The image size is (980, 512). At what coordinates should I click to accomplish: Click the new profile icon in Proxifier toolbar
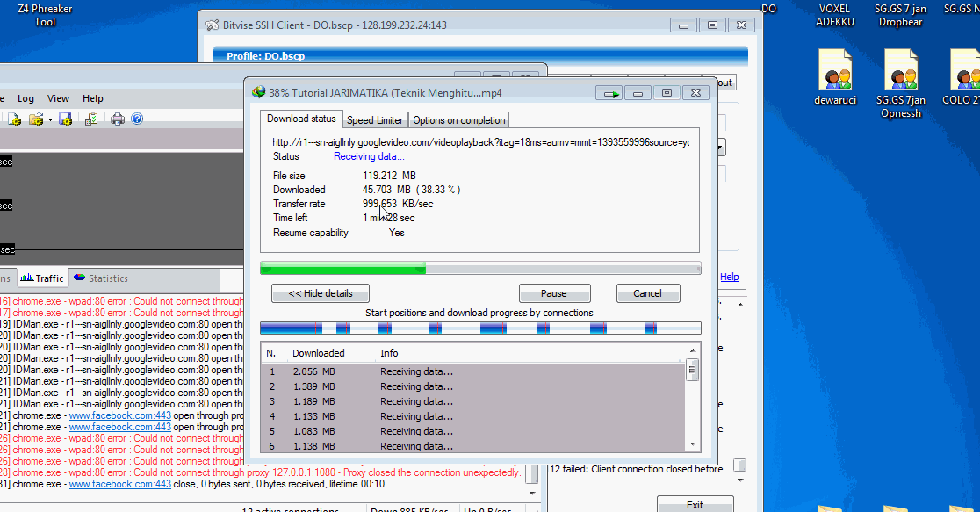click(x=14, y=119)
